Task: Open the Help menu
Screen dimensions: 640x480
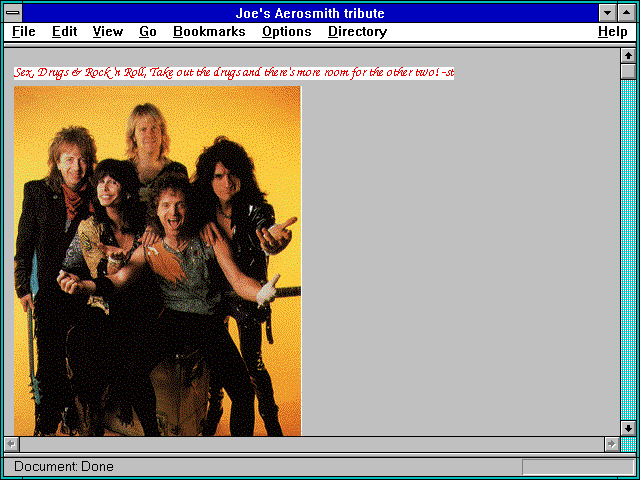Action: coord(613,32)
